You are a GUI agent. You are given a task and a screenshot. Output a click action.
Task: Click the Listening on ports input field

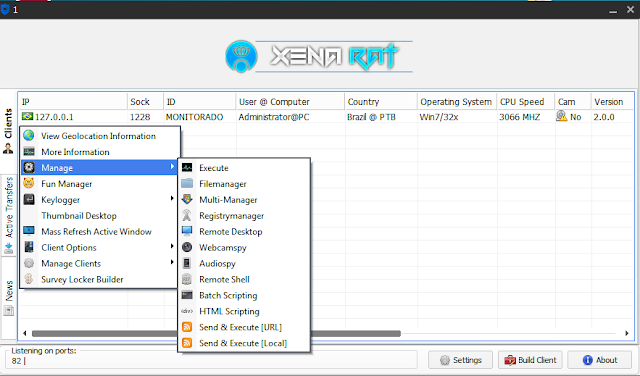coord(212,361)
